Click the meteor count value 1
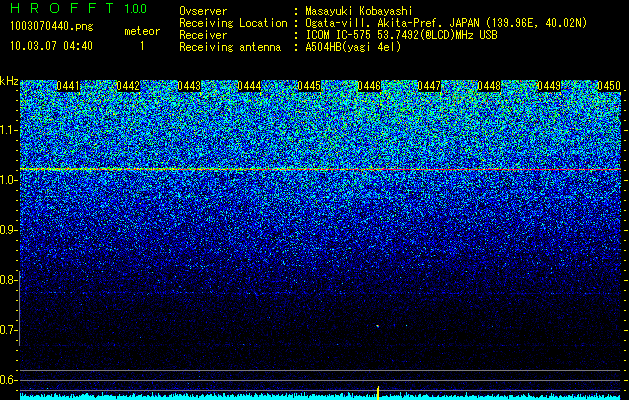Image resolution: width=629 pixels, height=400 pixels. 142,46
